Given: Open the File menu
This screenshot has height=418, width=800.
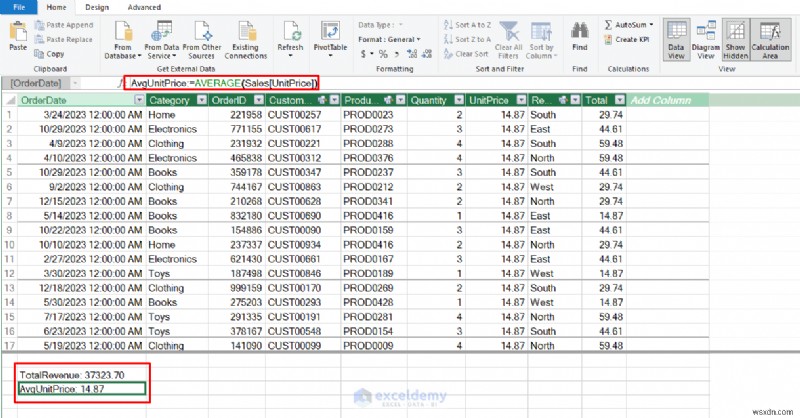Looking at the screenshot, I should pyautogui.click(x=19, y=7).
